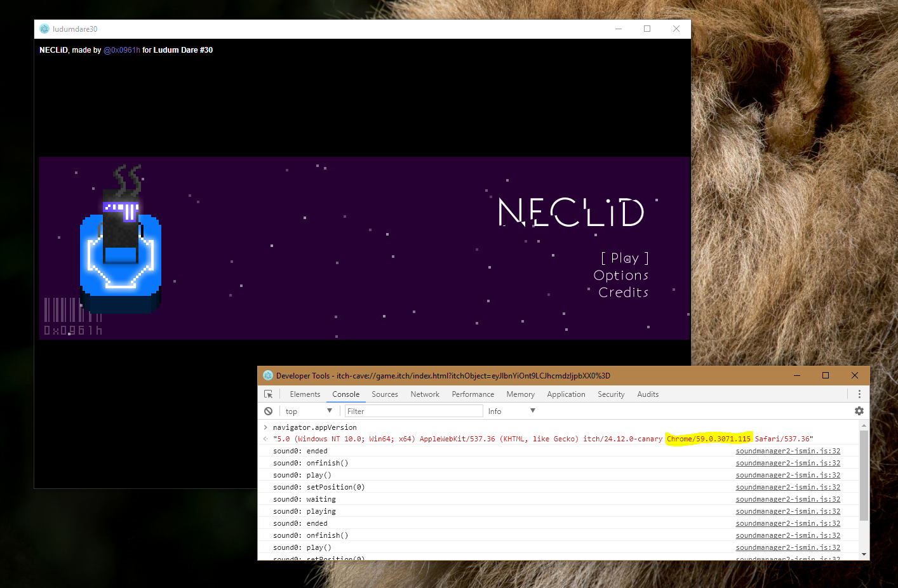Click the @0x0961h author link
The image size is (898, 588).
[x=122, y=50]
